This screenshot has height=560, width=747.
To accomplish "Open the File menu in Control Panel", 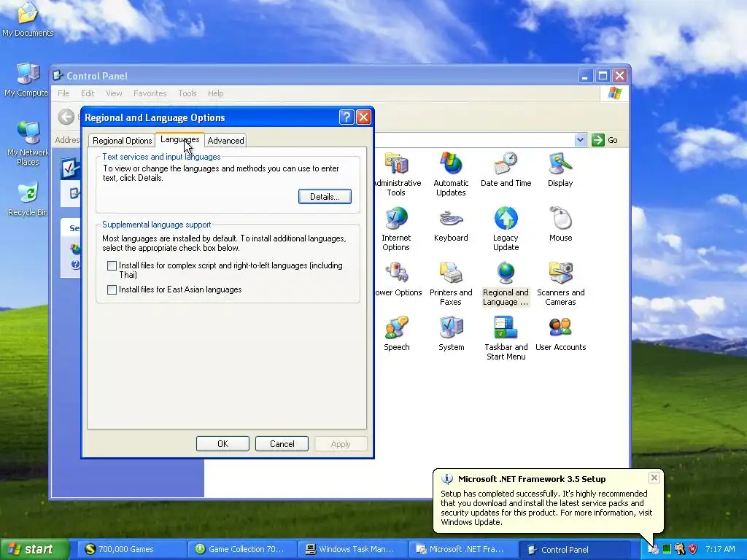I will 63,93.
